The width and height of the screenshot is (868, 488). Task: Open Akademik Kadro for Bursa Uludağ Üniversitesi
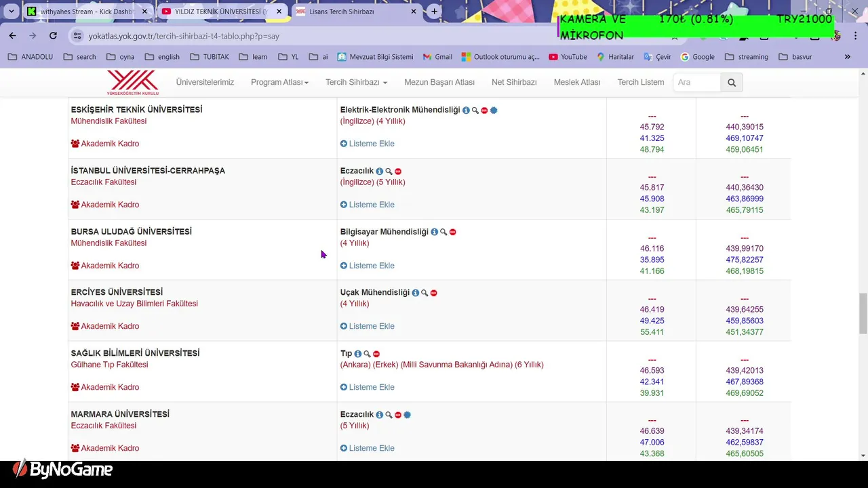[x=105, y=266]
